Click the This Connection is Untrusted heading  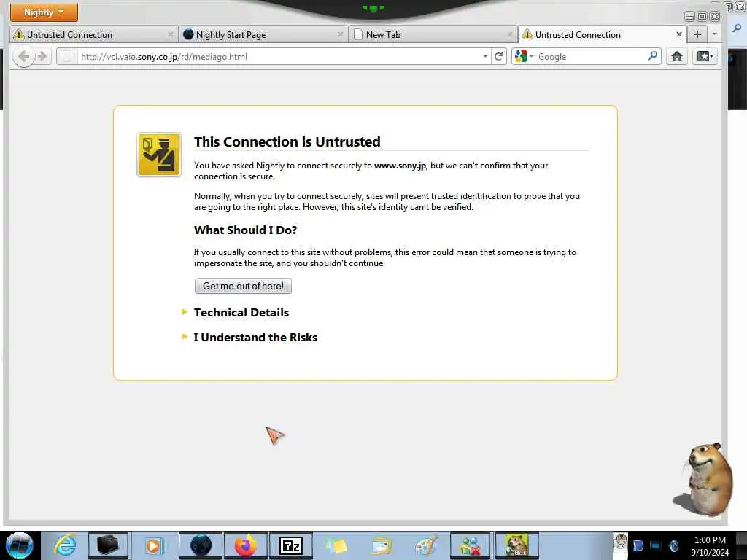click(x=287, y=142)
